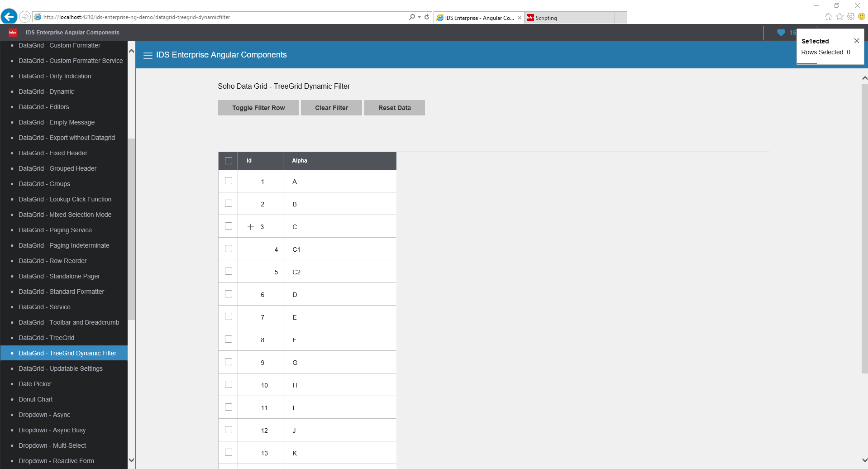Switch to IDS Enterprise - Angular tab

pos(478,18)
